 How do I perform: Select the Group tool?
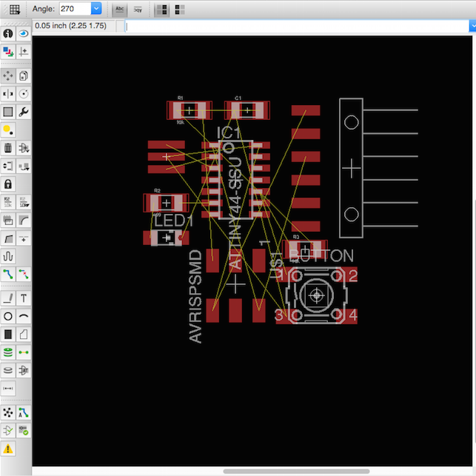(8, 112)
